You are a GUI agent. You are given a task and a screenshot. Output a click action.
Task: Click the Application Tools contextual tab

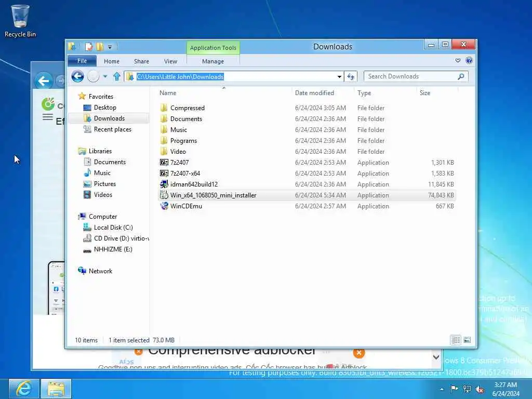[213, 48]
